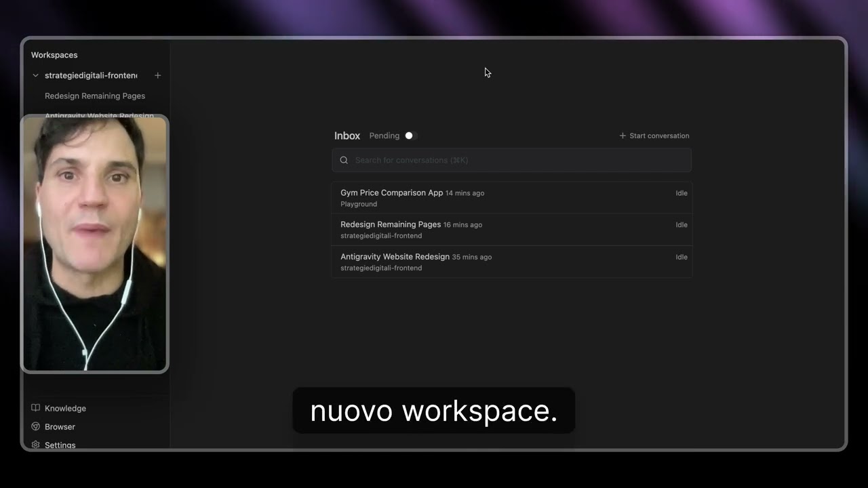Collapse the strategiedigitali-frontend workspace chevron

[x=36, y=75]
